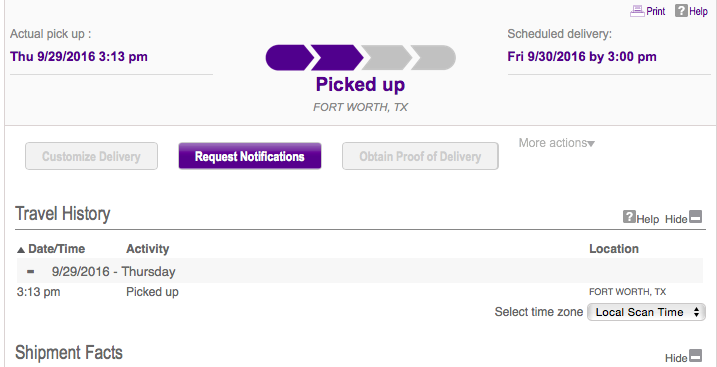The height and width of the screenshot is (367, 717).
Task: Click the Customize Delivery button
Action: [x=91, y=156]
